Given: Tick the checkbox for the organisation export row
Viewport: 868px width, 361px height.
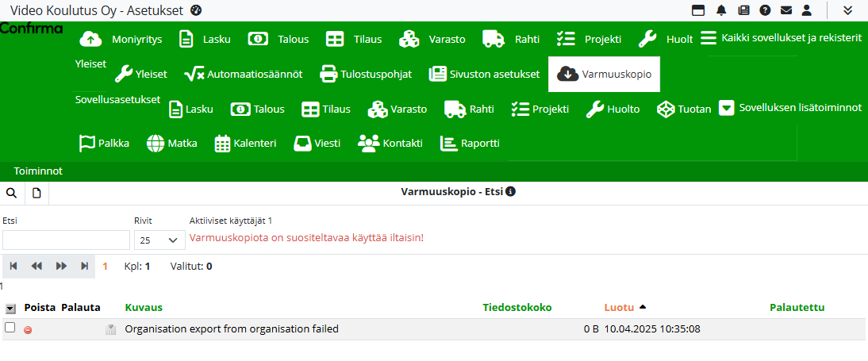Looking at the screenshot, I should [x=10, y=328].
